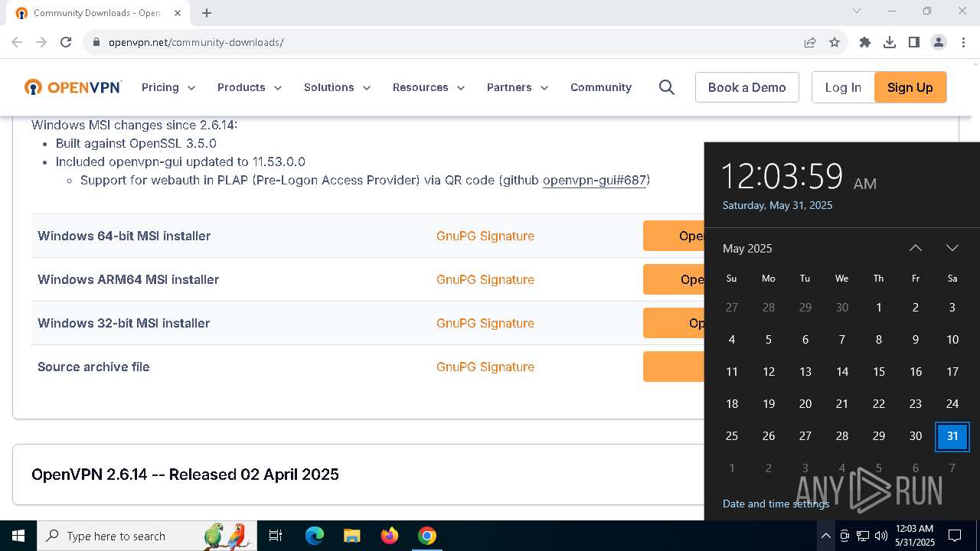Open the site search magnifier icon
Image resolution: width=980 pixels, height=551 pixels.
(667, 87)
